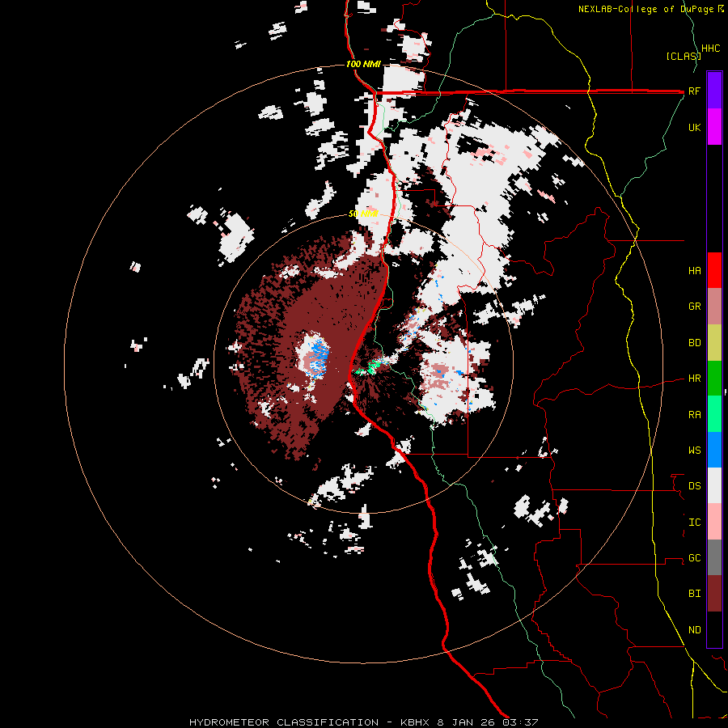Click the 50 NMI range ring label
Viewport: 728px width, 728px height.
[363, 214]
